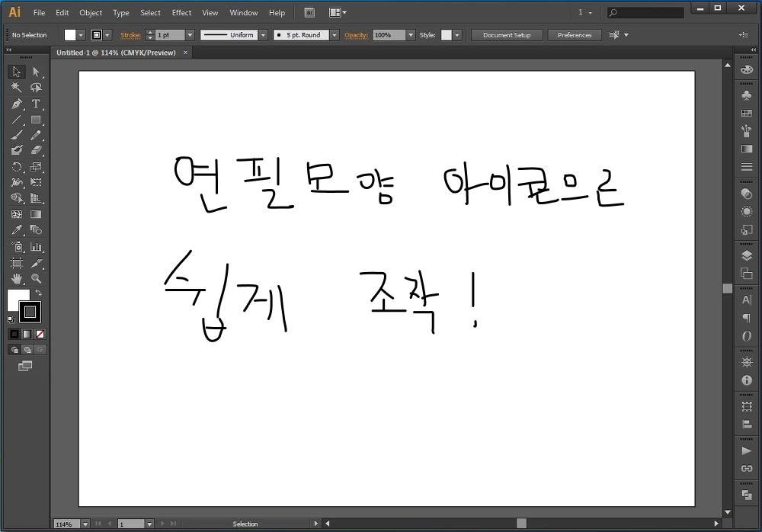
Task: Select the Width tool
Action: point(17,182)
